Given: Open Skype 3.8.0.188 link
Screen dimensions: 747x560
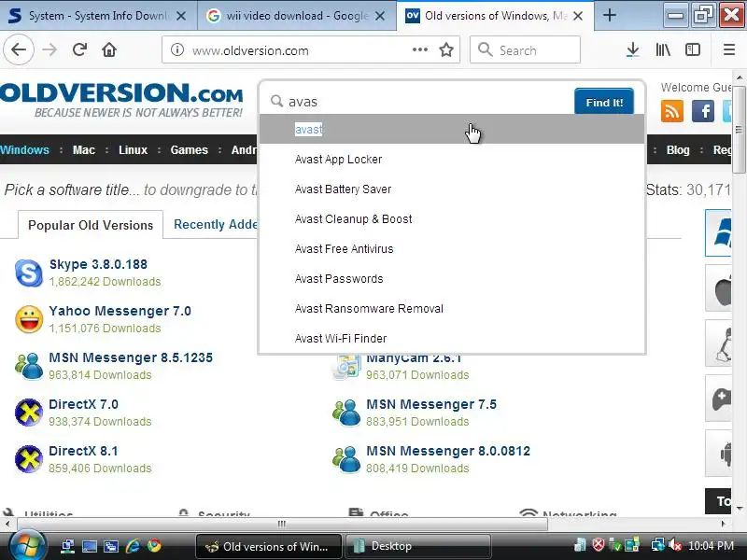Looking at the screenshot, I should point(98,264).
